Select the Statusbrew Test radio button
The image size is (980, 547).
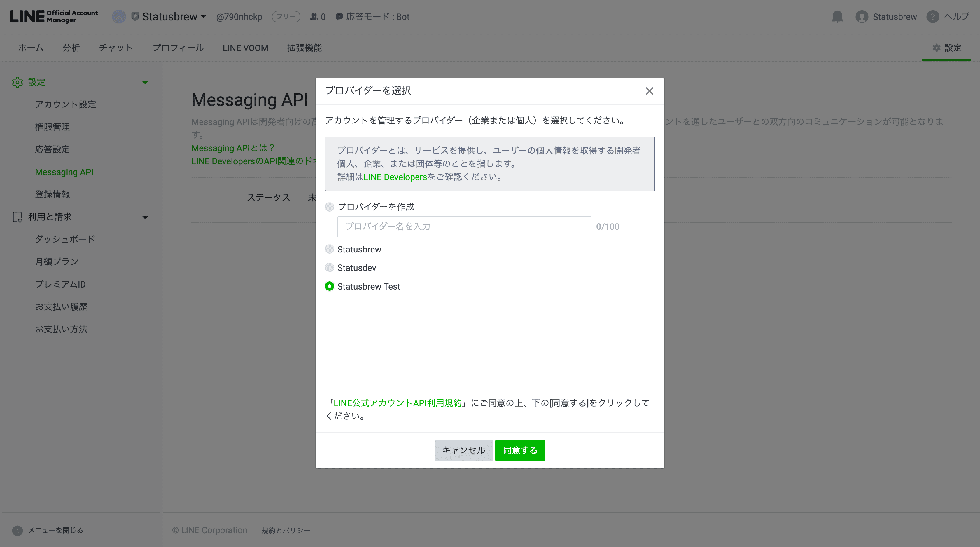coord(330,286)
